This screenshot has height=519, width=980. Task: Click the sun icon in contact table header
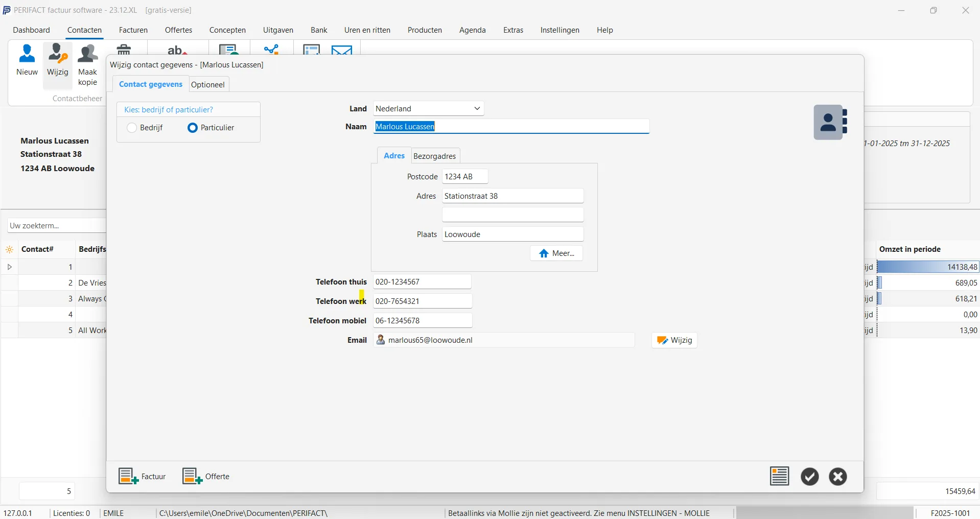tap(9, 249)
